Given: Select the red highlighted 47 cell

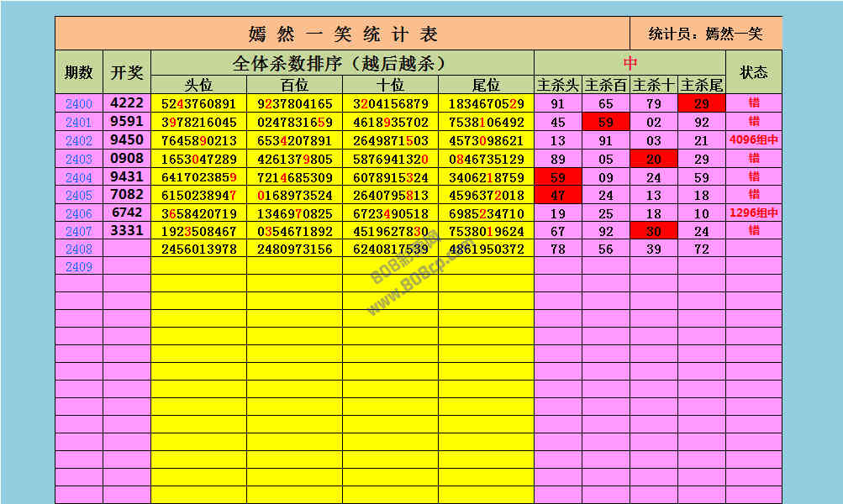Looking at the screenshot, I should click(557, 196).
